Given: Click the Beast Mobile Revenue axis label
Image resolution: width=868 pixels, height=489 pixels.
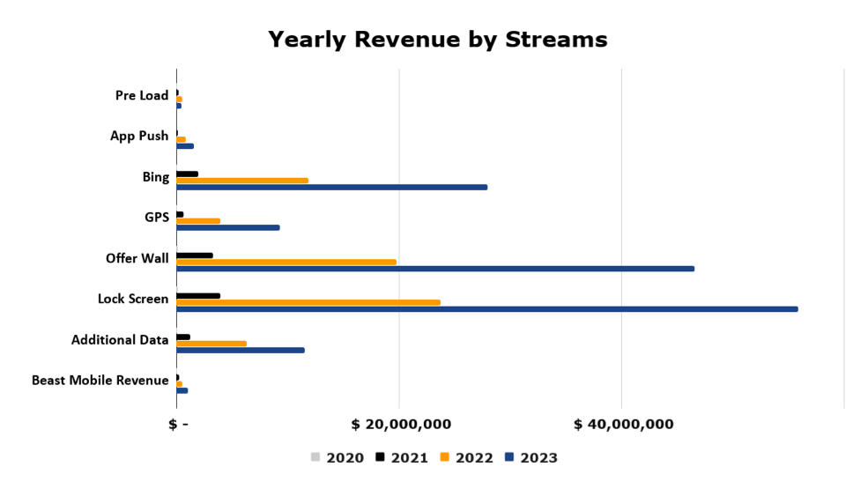Looking at the screenshot, I should [100, 381].
